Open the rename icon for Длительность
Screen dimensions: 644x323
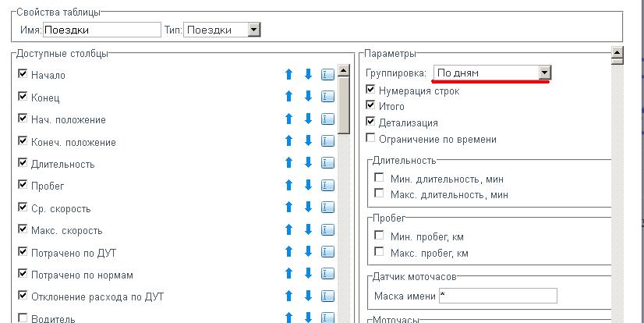click(327, 163)
